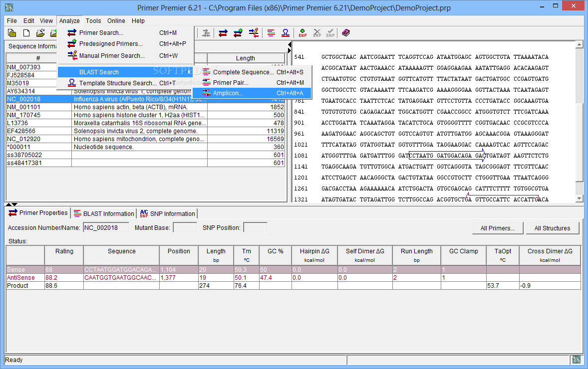
Task: Click the SNP Position field
Action: (256, 227)
